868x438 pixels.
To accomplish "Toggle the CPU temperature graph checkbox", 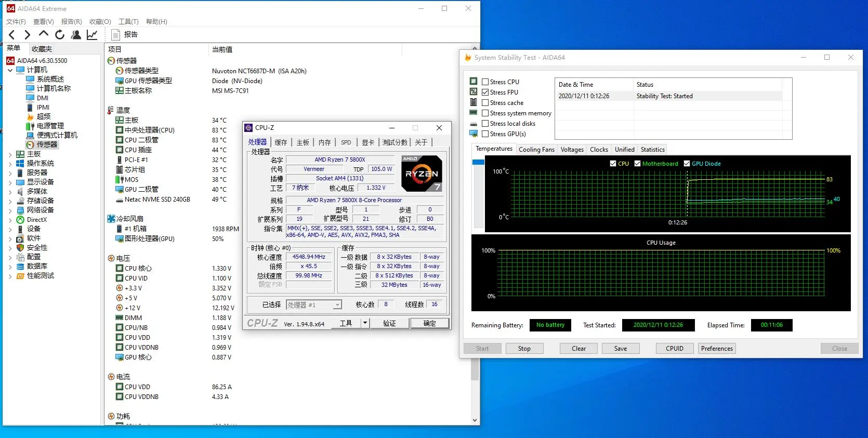I will pyautogui.click(x=613, y=164).
